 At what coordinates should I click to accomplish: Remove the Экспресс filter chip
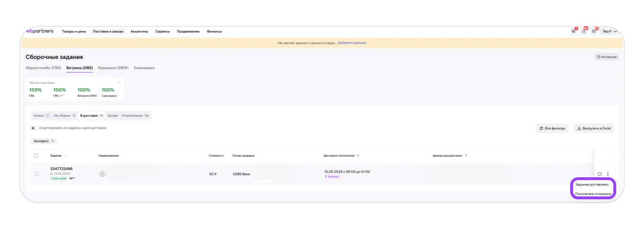53,141
